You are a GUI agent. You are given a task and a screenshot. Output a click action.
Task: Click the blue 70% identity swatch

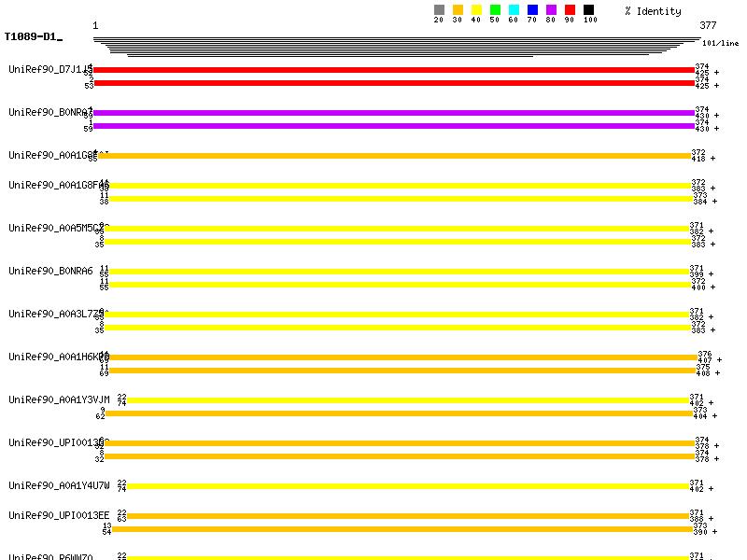point(532,10)
